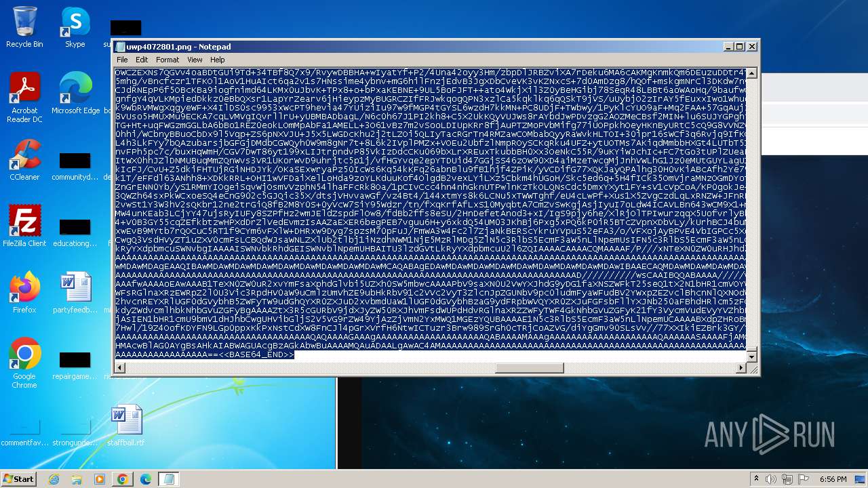
Task: Select the Notepad taskbar button
Action: (168, 479)
